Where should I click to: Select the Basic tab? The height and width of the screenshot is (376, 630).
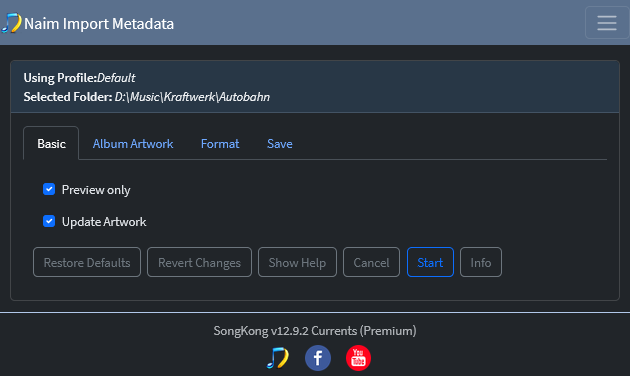pyautogui.click(x=51, y=144)
